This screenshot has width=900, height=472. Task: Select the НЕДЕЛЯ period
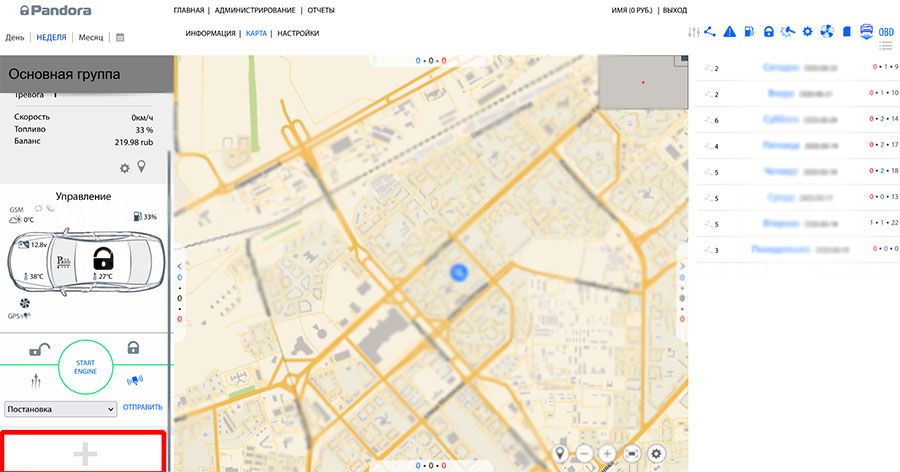pyautogui.click(x=51, y=37)
